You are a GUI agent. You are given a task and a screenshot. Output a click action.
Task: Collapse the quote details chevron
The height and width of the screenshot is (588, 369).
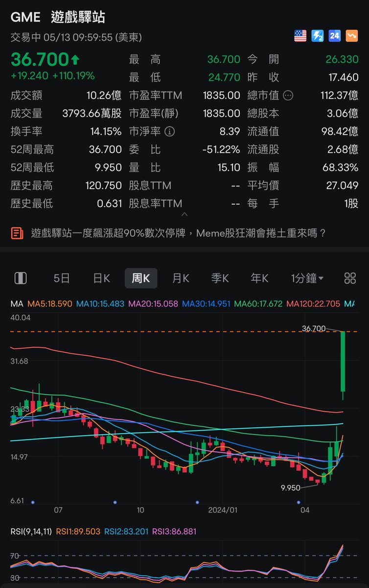pyautogui.click(x=184, y=214)
